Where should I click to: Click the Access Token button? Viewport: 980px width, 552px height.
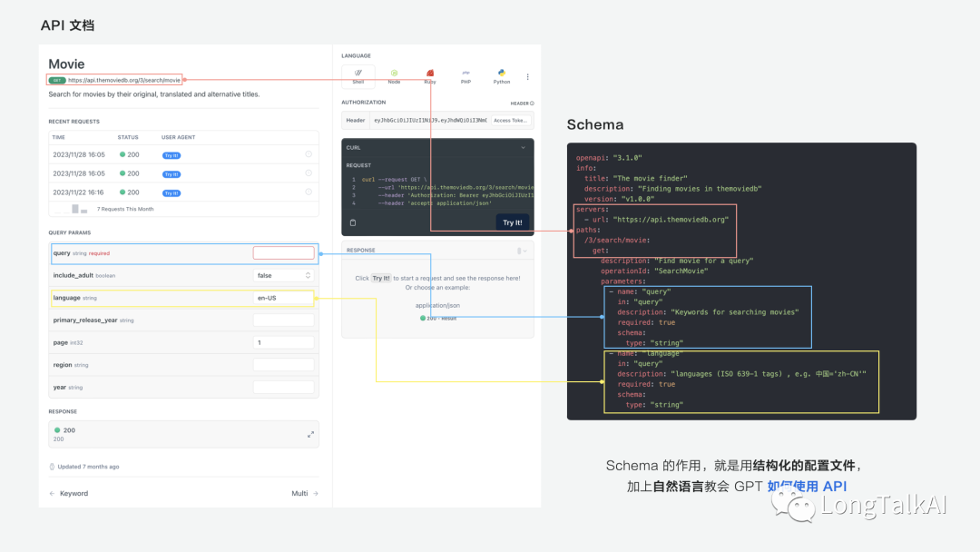click(511, 120)
